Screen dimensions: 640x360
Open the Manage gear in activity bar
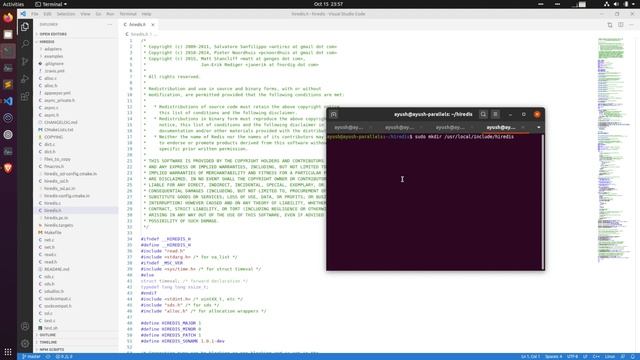click(x=25, y=343)
